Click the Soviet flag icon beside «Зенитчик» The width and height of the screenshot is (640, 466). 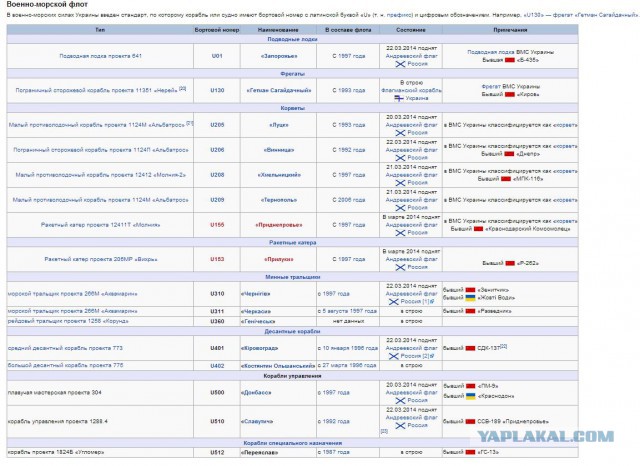(x=470, y=290)
